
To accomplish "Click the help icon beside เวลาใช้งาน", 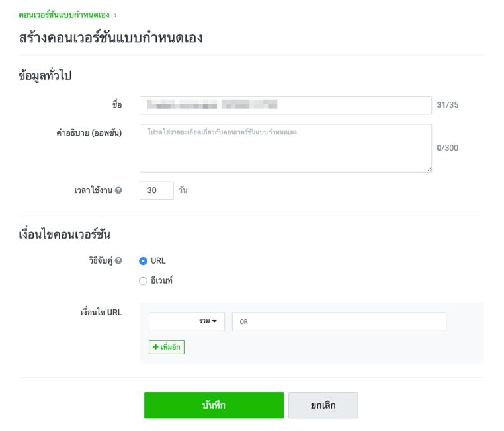I will point(118,190).
